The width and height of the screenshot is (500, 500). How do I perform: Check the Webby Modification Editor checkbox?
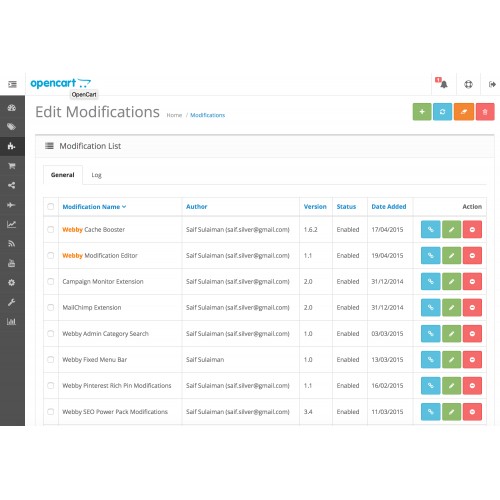(x=51, y=255)
